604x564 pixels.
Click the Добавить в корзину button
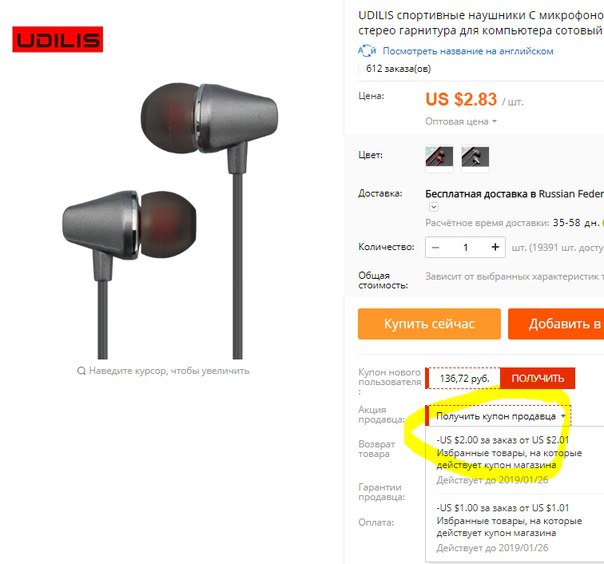(x=556, y=324)
